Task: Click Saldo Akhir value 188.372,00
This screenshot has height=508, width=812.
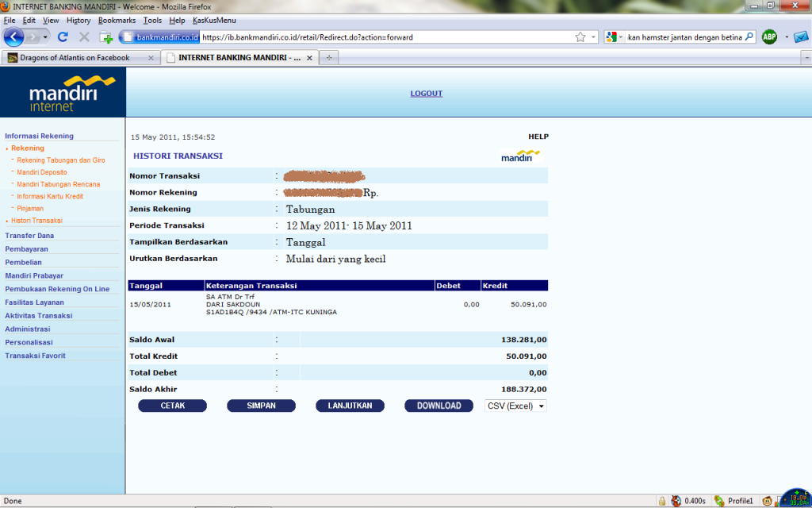Action: 523,389
